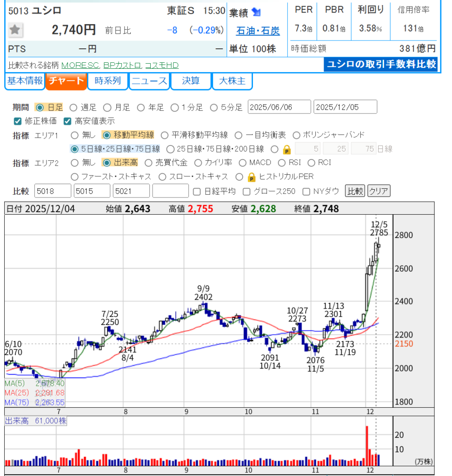Image resolution: width=452 pixels, height=476 pixels.
Task: Open the 基本情報 tab
Action: point(25,81)
